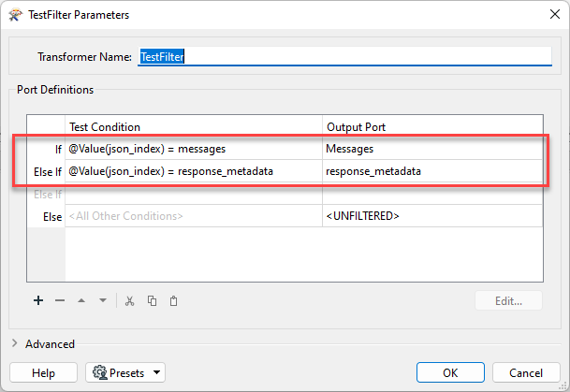570x392 pixels.
Task: Click the OK button
Action: pyautogui.click(x=450, y=372)
